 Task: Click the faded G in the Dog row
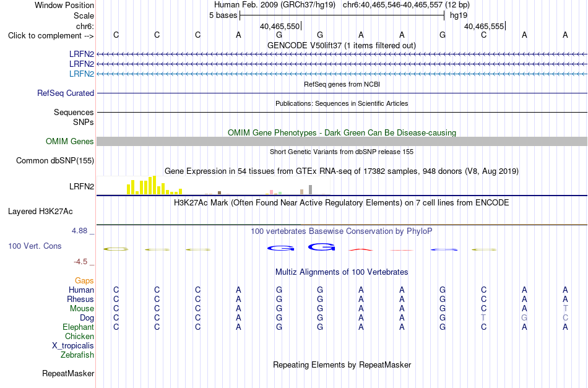coord(524,318)
